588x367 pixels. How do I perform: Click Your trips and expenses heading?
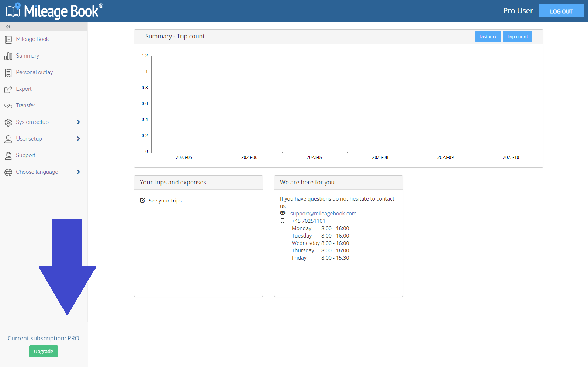173,182
